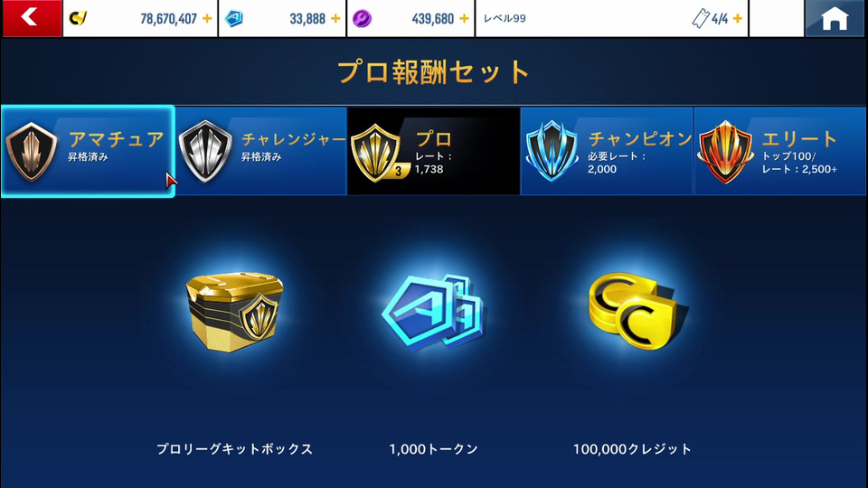Add more blue tokens with plus icon
868x488 pixels.
pos(335,19)
